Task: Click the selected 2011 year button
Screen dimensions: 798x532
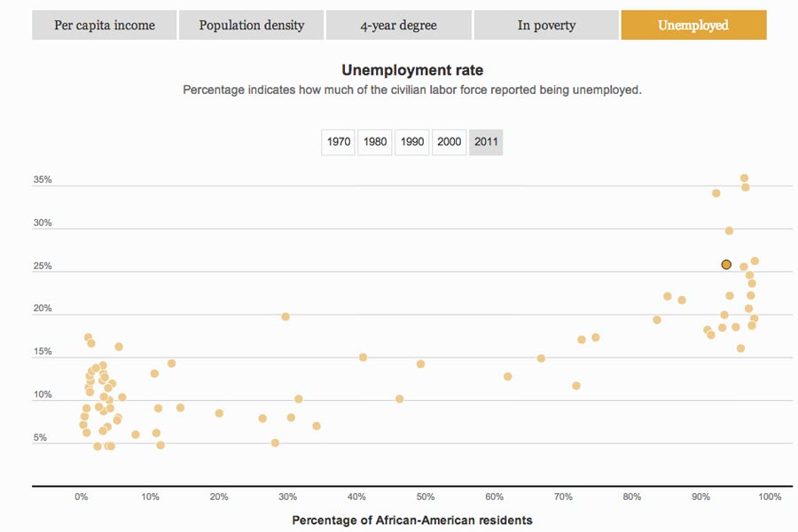Action: (x=486, y=142)
